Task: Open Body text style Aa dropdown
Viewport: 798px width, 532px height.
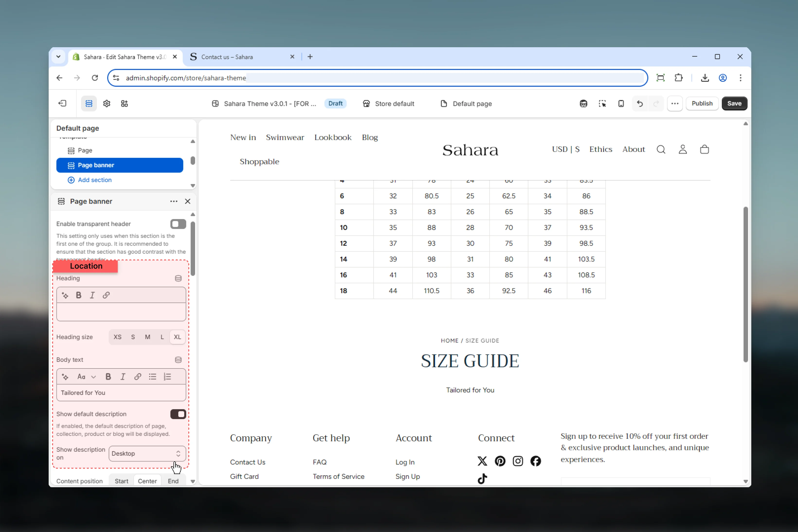Action: (x=86, y=376)
